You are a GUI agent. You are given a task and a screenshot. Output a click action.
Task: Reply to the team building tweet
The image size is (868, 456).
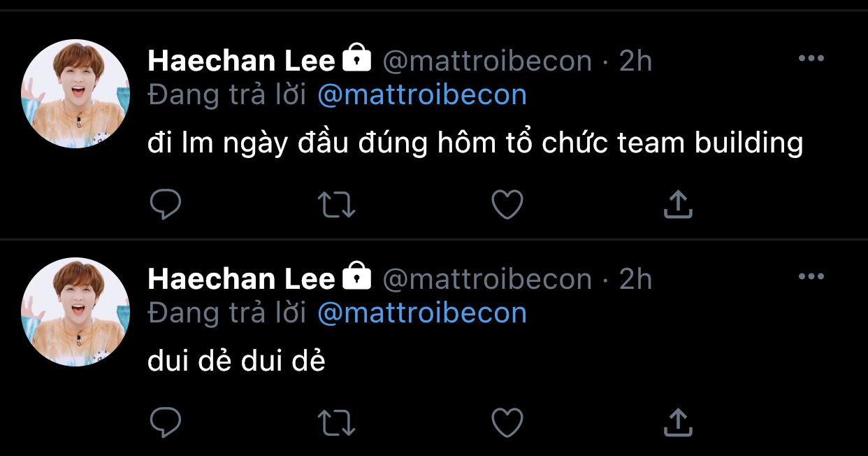(x=166, y=204)
